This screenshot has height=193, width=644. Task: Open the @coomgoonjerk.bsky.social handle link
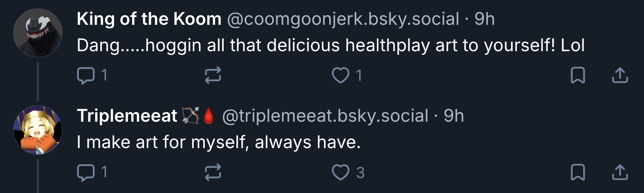(343, 19)
